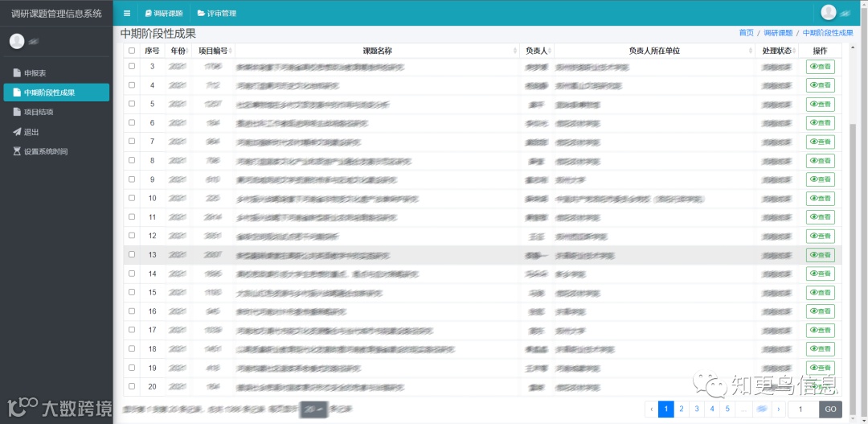
Task: Click the 查看 eye button for row 11
Action: coord(821,217)
